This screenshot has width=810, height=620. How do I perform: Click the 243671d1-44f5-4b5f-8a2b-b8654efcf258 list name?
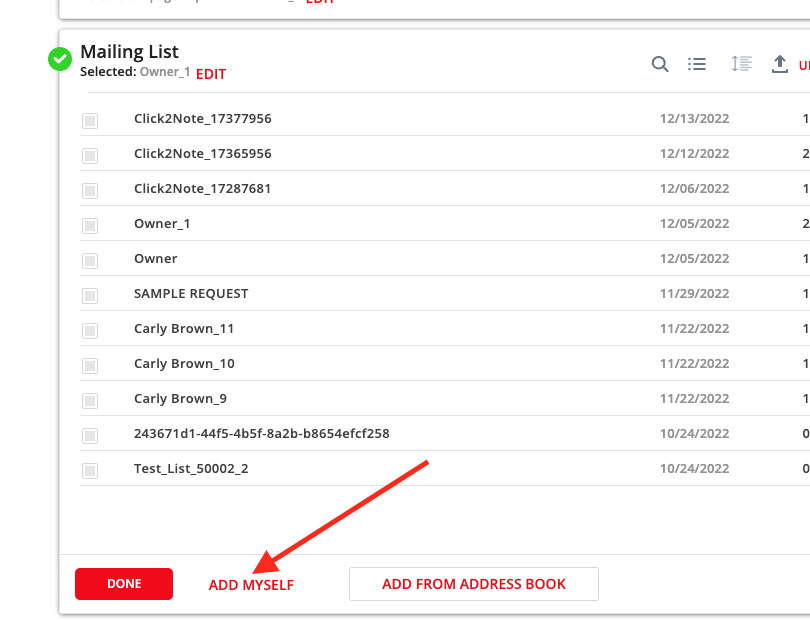261,433
